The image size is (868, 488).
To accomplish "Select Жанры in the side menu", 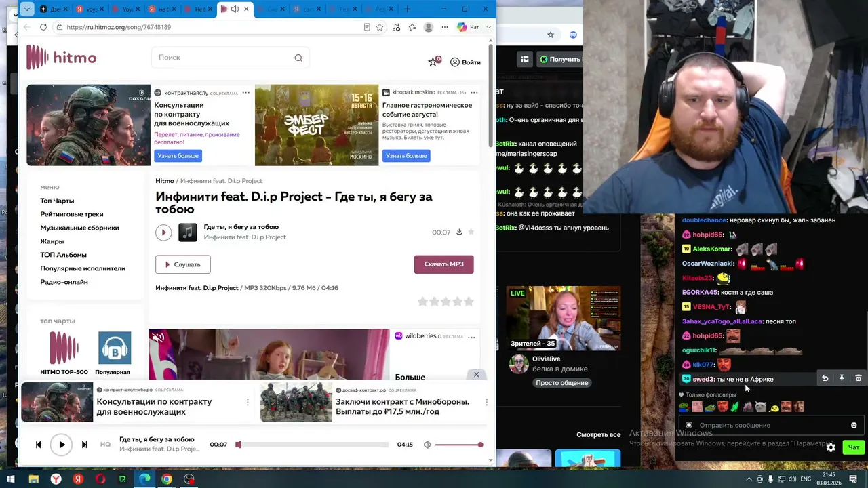I will coord(52,241).
